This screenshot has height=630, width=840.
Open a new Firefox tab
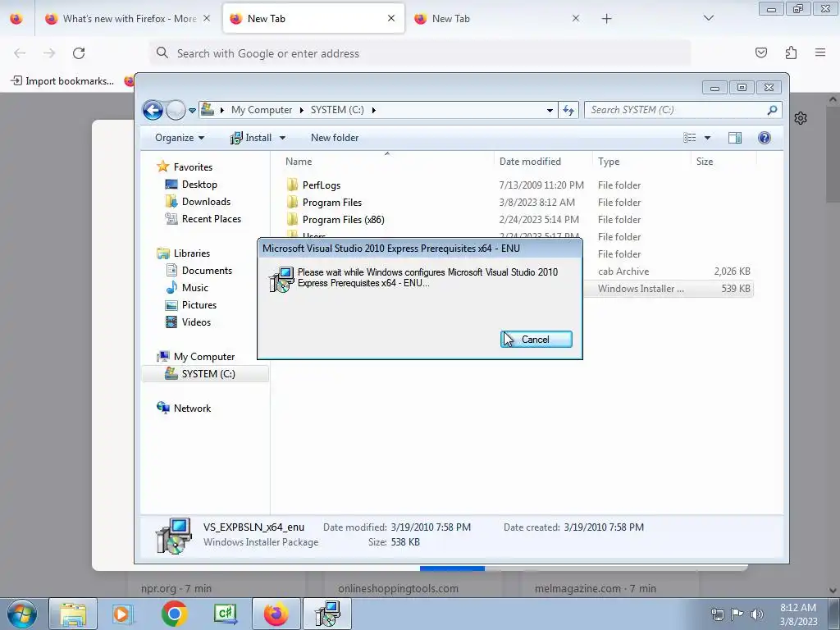[x=606, y=19]
